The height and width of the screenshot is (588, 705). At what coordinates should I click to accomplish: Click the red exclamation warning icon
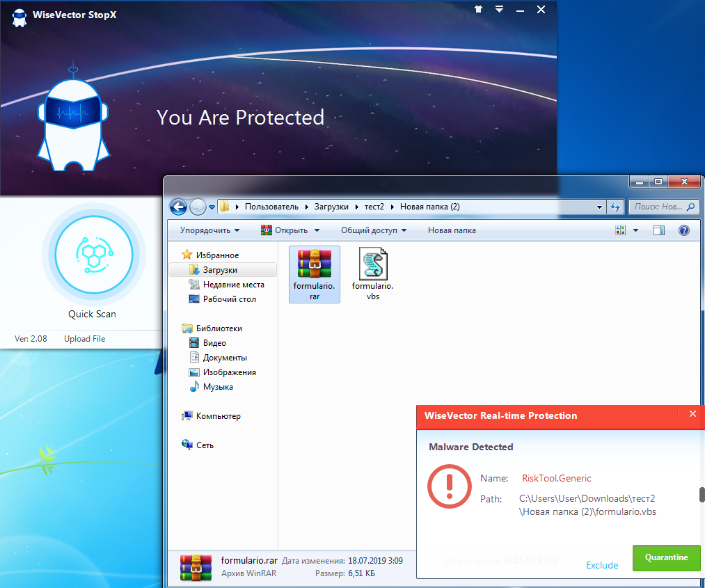[449, 486]
